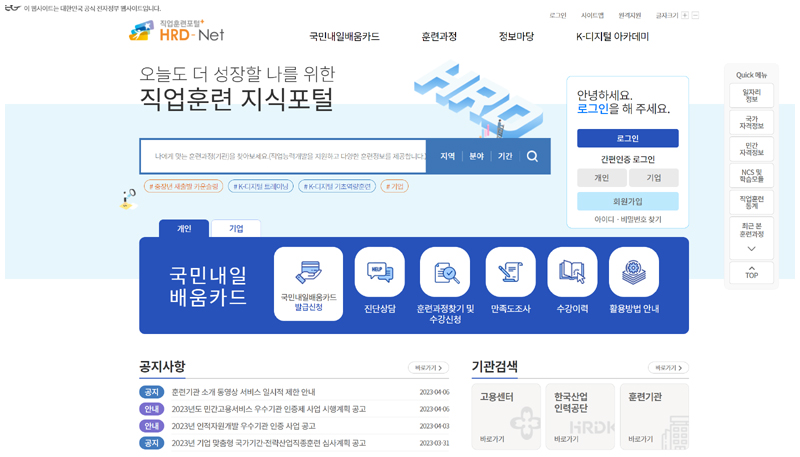Increase font size with the plus icon
Viewport: 800px width, 457px height.
pos(685,15)
